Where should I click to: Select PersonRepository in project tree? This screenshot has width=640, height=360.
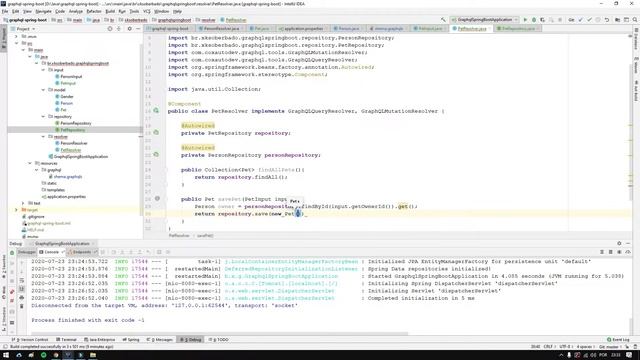coord(76,123)
